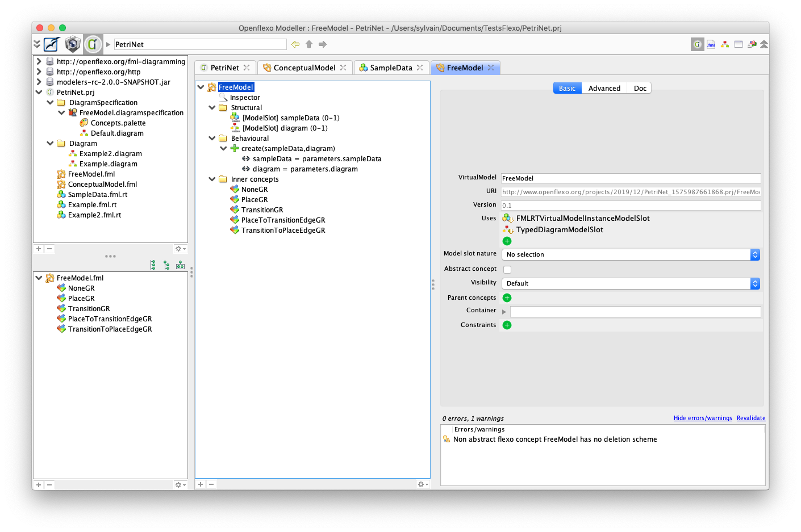Select the Advanced inspector tab

click(604, 88)
